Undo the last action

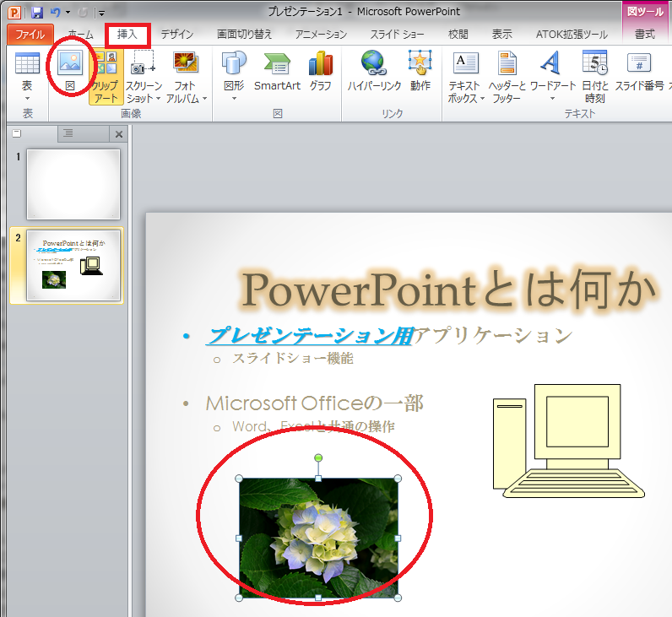[55, 13]
